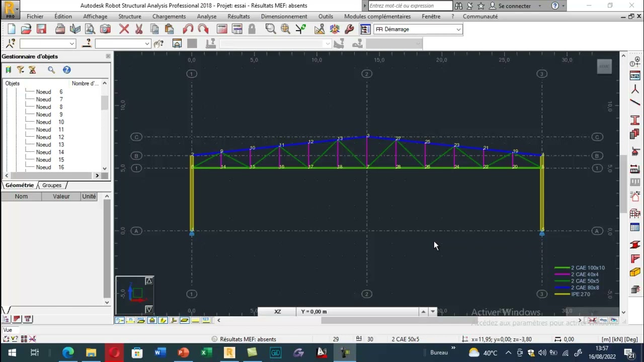
Task: Undo the last action with the red arrow
Action: [x=188, y=29]
